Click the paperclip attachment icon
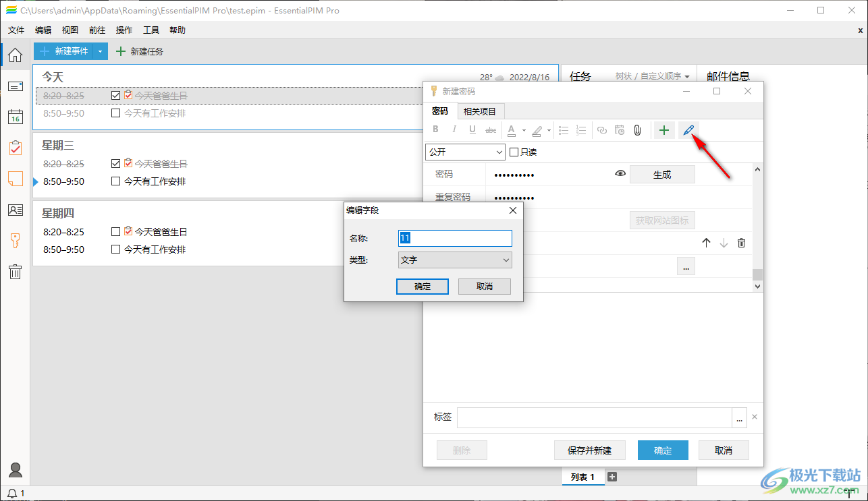The width and height of the screenshot is (868, 501). [x=637, y=130]
